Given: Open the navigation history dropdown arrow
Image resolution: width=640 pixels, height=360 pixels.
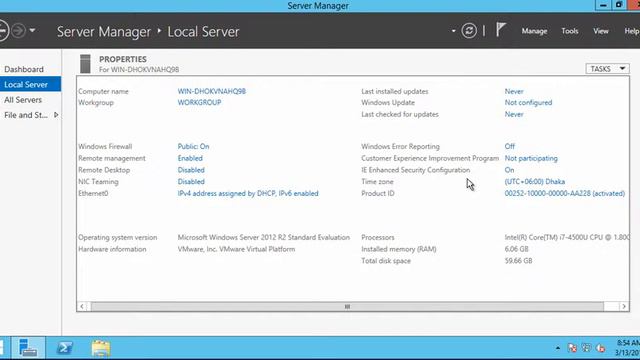Looking at the screenshot, I should tap(32, 30).
